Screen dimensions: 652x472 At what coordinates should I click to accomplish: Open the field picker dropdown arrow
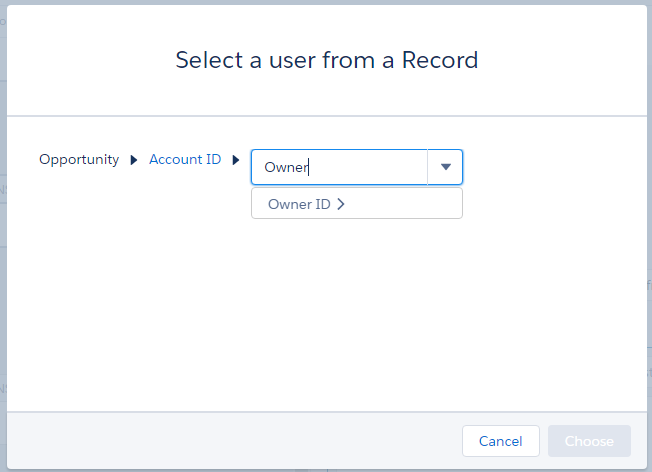click(446, 168)
